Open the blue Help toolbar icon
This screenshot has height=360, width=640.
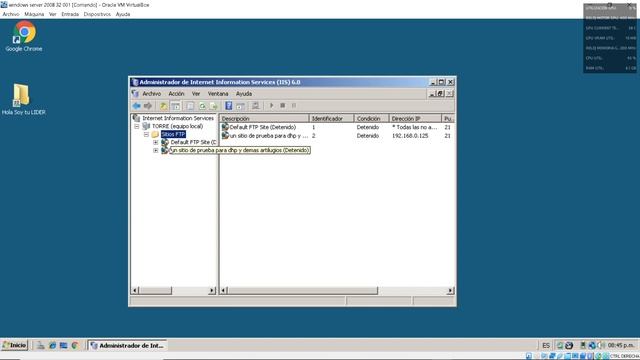point(229,106)
